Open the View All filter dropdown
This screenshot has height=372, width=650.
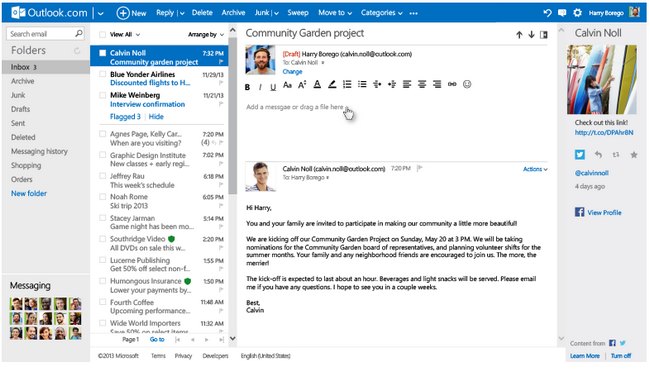pos(125,34)
